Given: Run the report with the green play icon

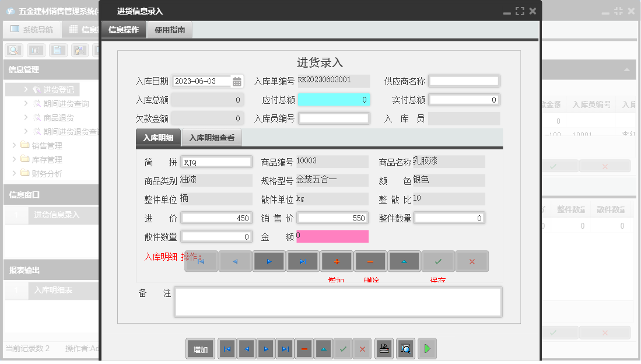Looking at the screenshot, I should (x=426, y=348).
